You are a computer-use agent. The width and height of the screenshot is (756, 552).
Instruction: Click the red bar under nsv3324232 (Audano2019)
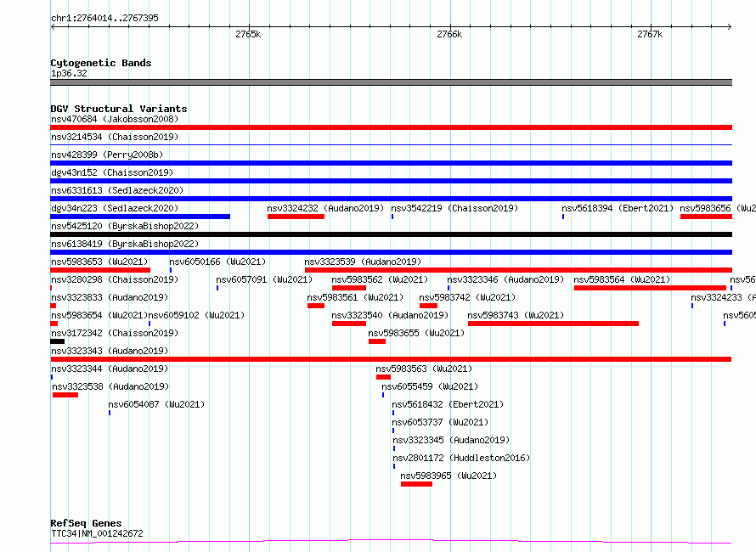coord(296,217)
